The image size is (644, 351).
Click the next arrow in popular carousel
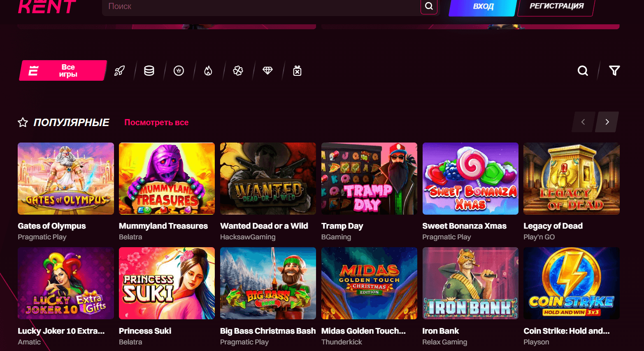coord(607,122)
